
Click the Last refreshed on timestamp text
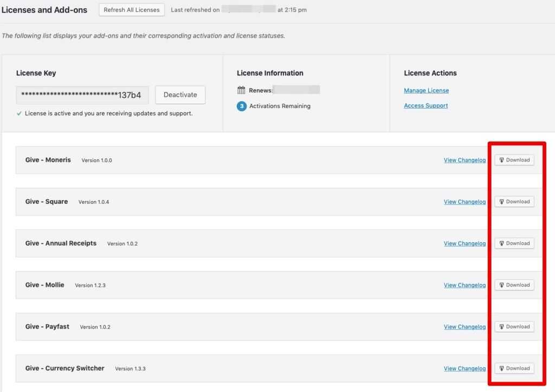tap(239, 10)
